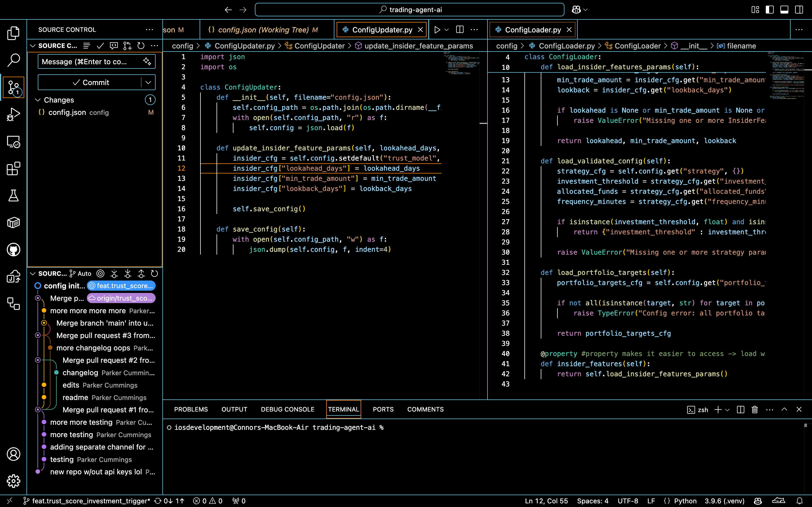Open the Search view in activity bar
812x507 pixels.
[14, 60]
